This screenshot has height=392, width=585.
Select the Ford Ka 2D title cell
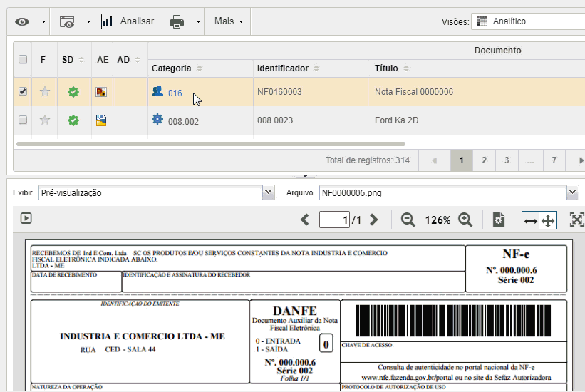[478, 120]
